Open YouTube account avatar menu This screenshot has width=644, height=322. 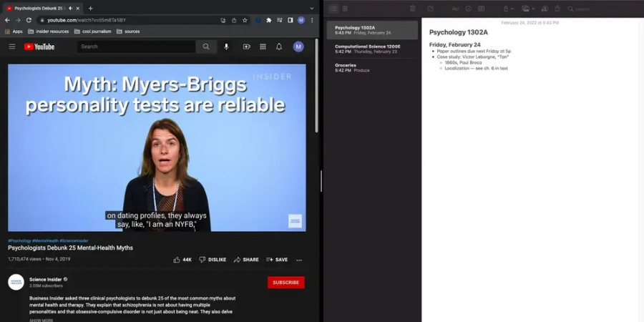coord(298,47)
